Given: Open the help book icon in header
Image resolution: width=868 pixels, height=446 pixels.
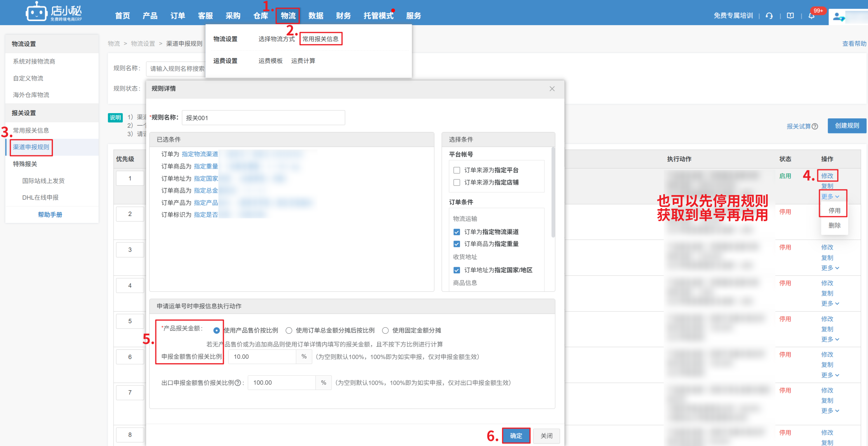Looking at the screenshot, I should click(790, 15).
